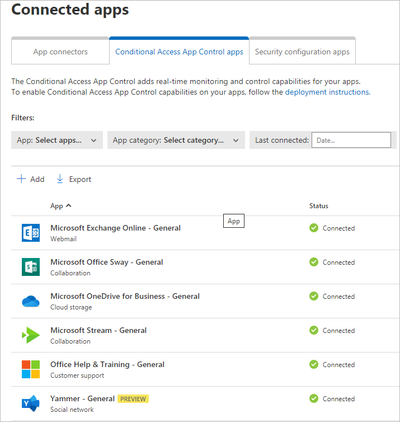This screenshot has width=400, height=422.
Task: Click the green check icon for Office Sway
Action: pyautogui.click(x=314, y=262)
